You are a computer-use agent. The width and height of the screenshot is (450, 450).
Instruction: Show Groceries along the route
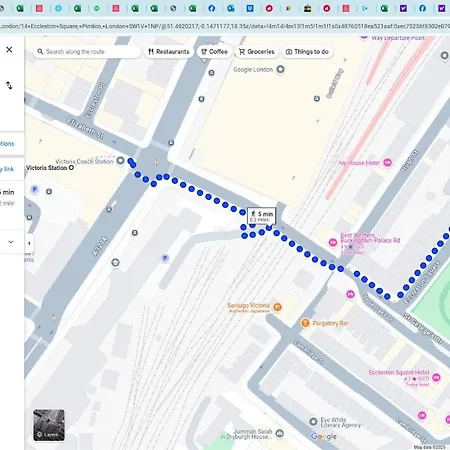(x=257, y=52)
